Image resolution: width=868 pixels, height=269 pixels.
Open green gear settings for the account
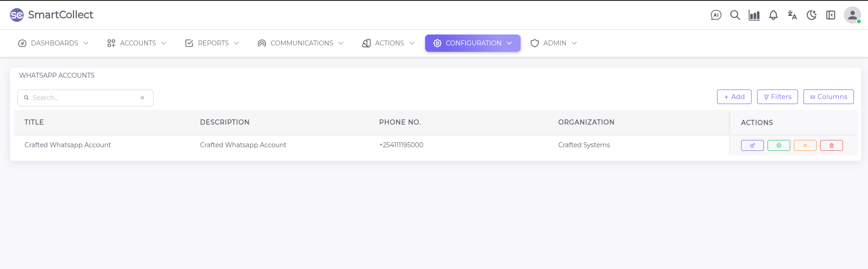(778, 145)
